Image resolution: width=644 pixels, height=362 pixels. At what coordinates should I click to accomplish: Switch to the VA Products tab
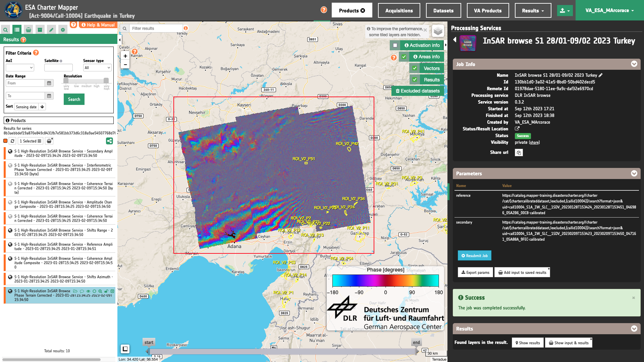click(488, 10)
